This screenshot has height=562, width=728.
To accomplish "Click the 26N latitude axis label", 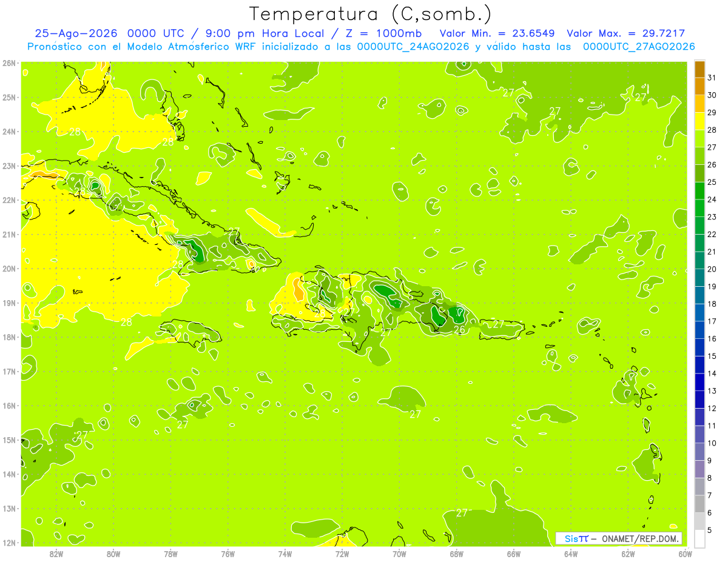I will pyautogui.click(x=8, y=63).
